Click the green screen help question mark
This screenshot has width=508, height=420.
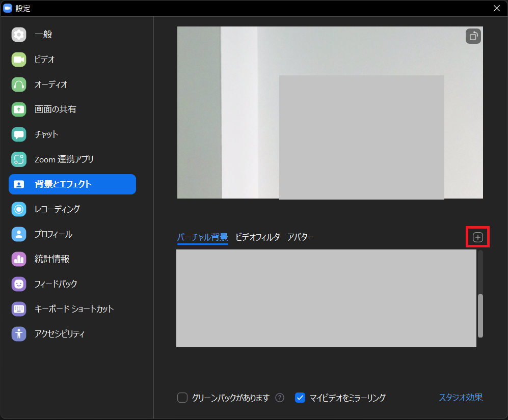pos(280,398)
